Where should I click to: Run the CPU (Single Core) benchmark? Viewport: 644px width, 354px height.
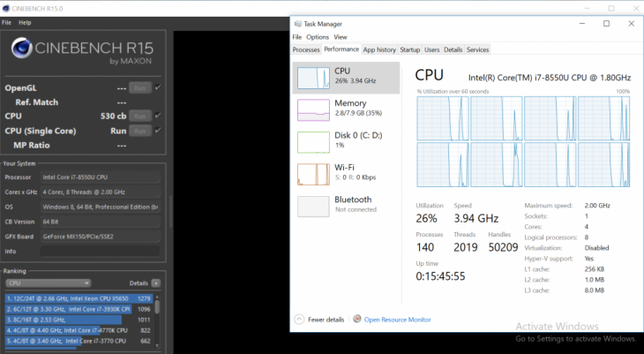pyautogui.click(x=139, y=131)
